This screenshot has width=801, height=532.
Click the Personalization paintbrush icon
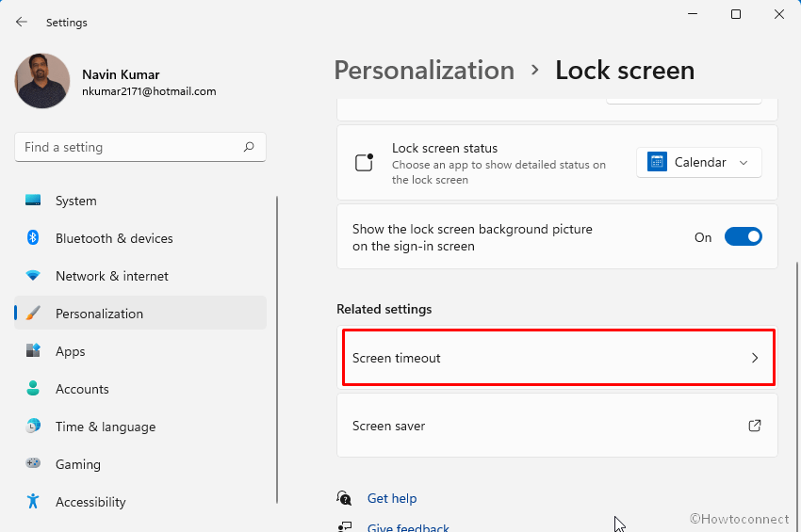pyautogui.click(x=33, y=313)
